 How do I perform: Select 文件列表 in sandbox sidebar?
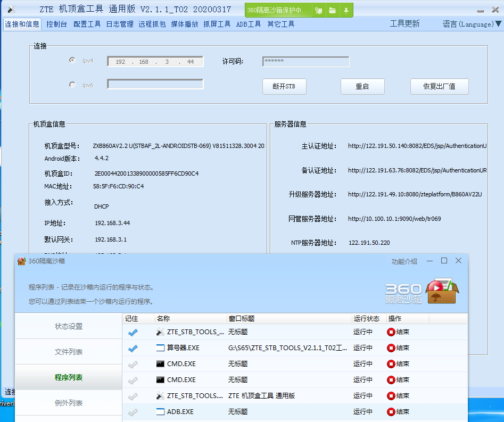coord(69,352)
